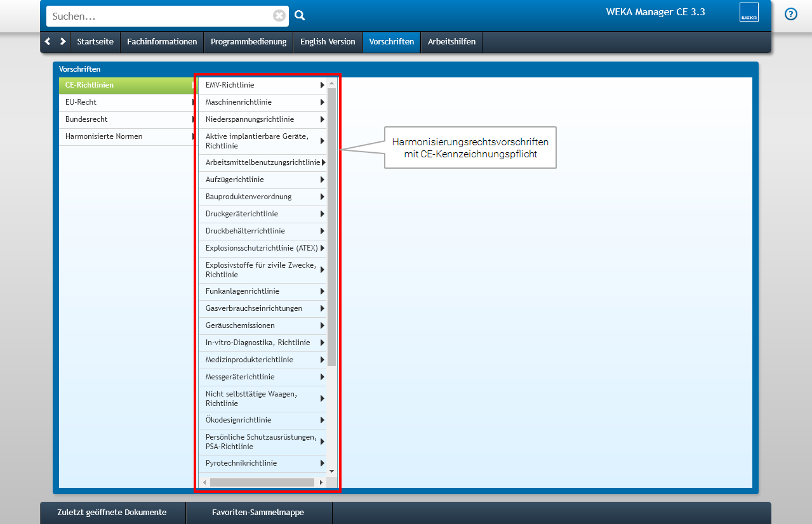Click the WEKA logo icon
This screenshot has height=524, width=812.
coord(749,13)
